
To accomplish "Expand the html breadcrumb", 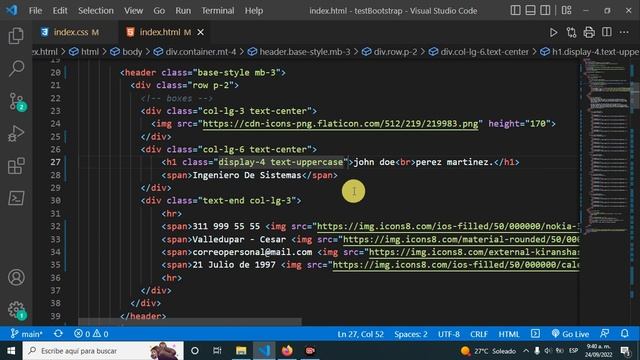I will [84, 52].
